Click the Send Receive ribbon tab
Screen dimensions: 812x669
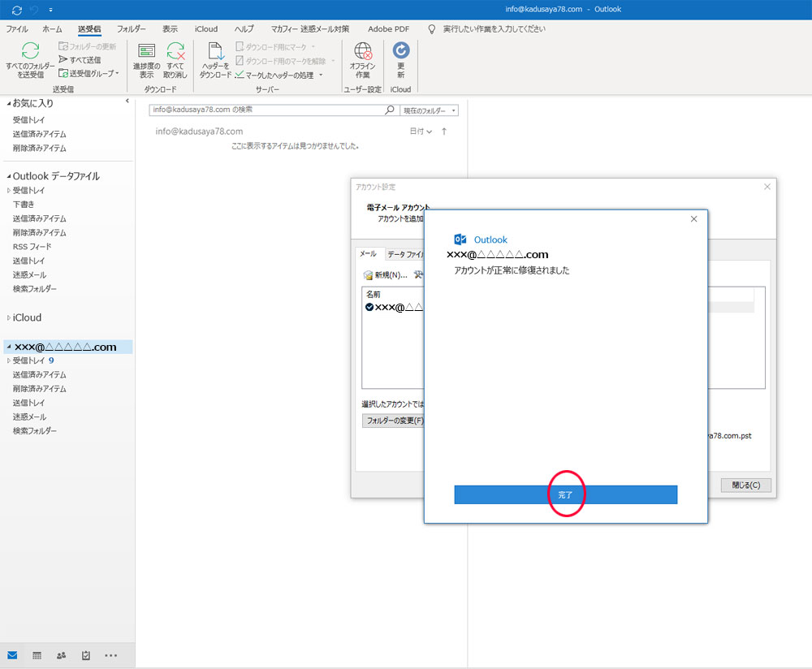pos(89,29)
